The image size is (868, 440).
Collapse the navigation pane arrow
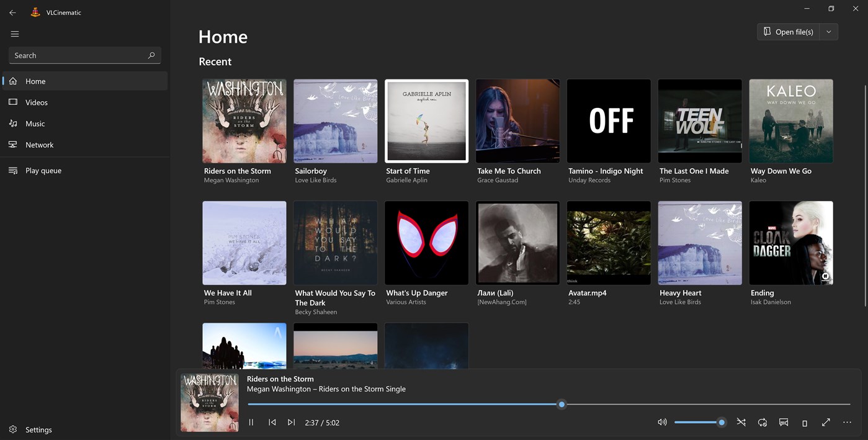(x=12, y=9)
